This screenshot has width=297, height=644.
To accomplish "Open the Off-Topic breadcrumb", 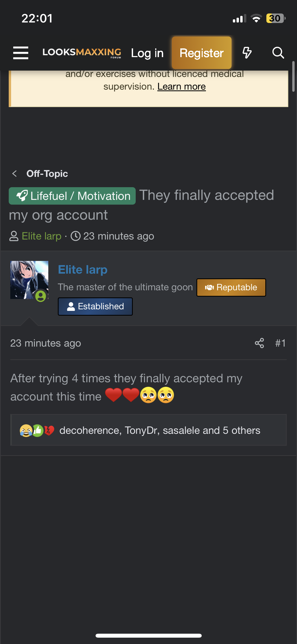I will pos(47,174).
